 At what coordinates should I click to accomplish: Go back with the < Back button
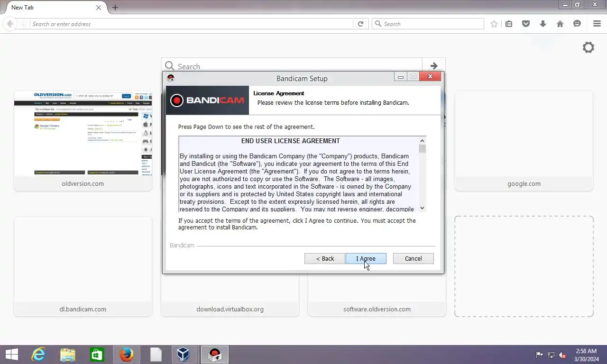coord(325,258)
